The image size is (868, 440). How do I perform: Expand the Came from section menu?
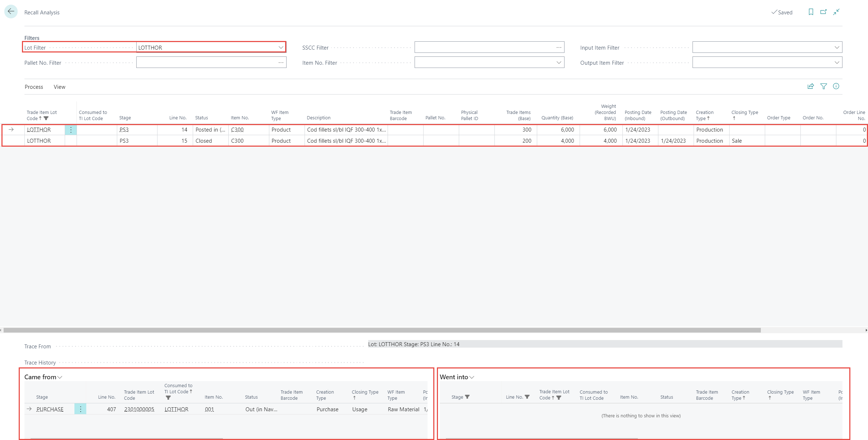[60, 377]
